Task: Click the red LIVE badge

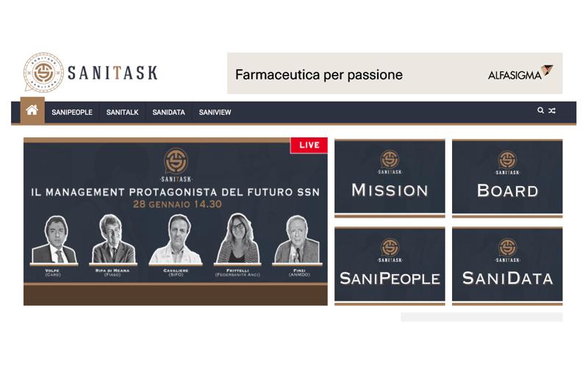Action: (309, 145)
